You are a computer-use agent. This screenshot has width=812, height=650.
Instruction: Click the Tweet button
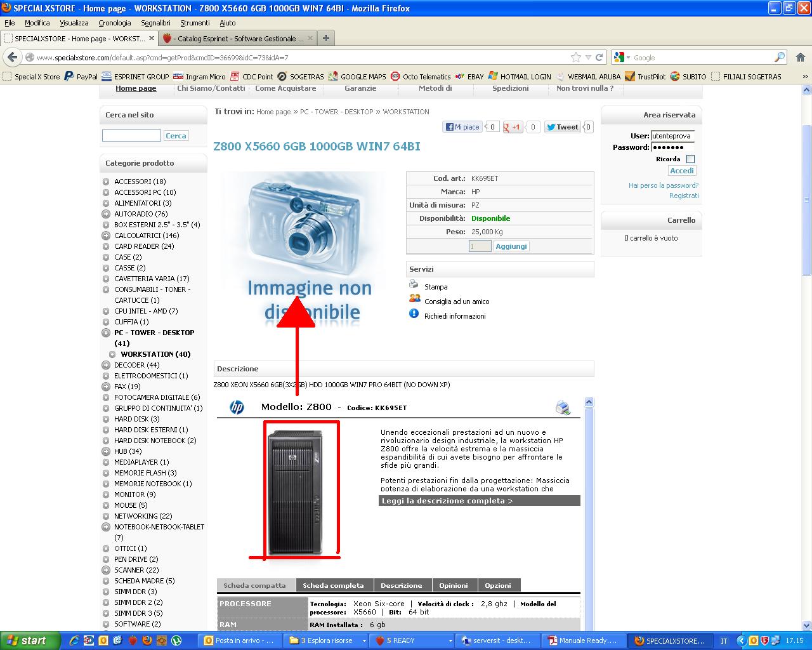[x=562, y=127]
